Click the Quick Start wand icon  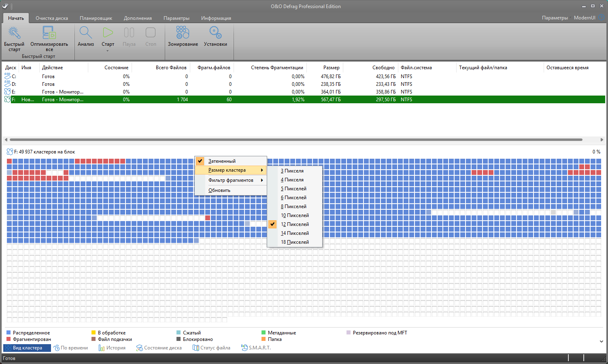pyautogui.click(x=14, y=33)
